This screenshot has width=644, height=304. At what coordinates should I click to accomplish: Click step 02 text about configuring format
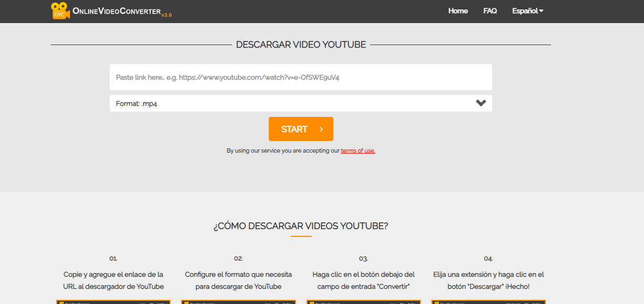click(238, 280)
